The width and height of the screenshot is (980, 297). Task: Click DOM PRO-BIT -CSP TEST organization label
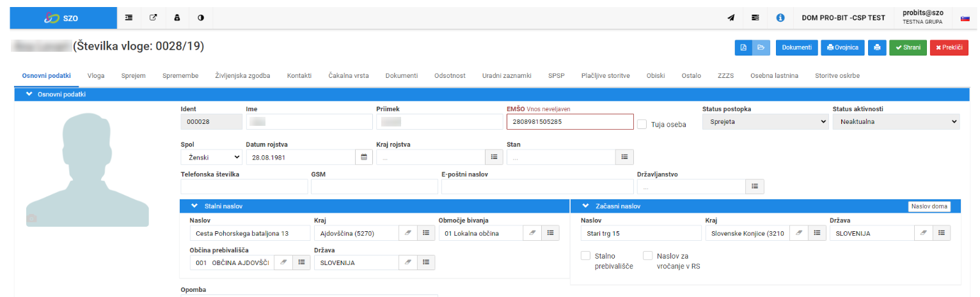pos(843,18)
